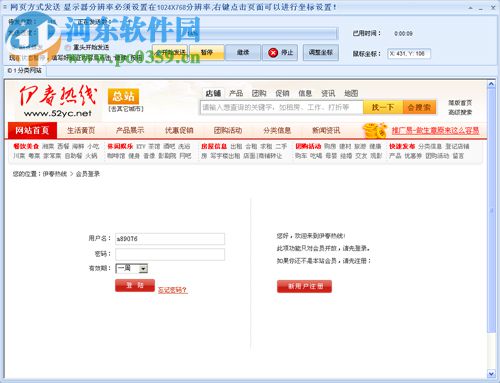
Task: Click the 忘记密码? link
Action: (x=172, y=290)
